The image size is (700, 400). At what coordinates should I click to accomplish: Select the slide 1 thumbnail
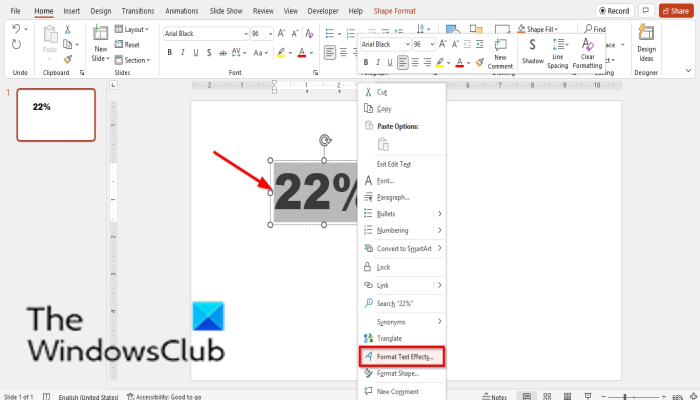click(56, 115)
